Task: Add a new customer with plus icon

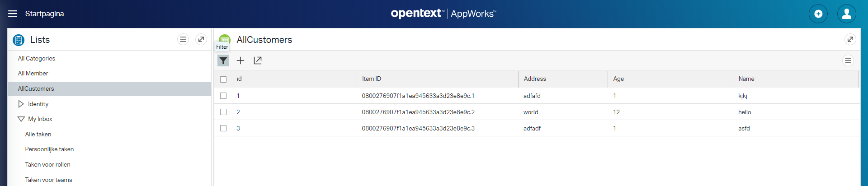Action: tap(241, 60)
